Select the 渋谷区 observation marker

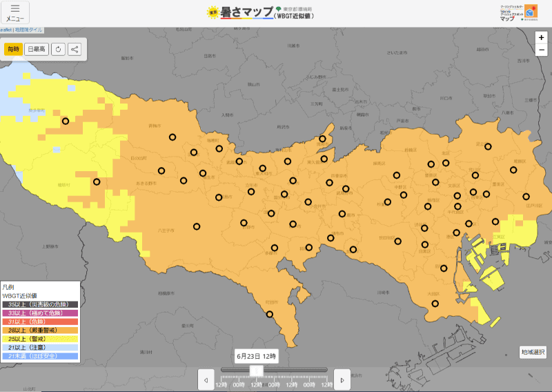pyautogui.click(x=424, y=228)
